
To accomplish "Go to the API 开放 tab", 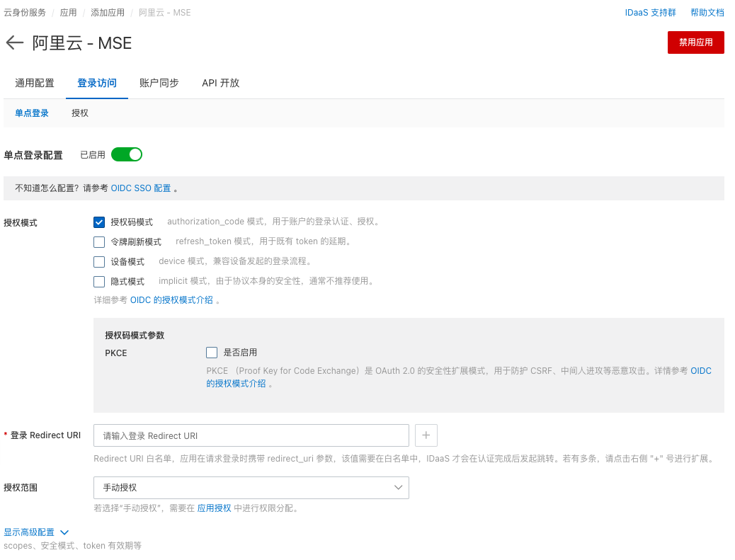I will [x=221, y=83].
